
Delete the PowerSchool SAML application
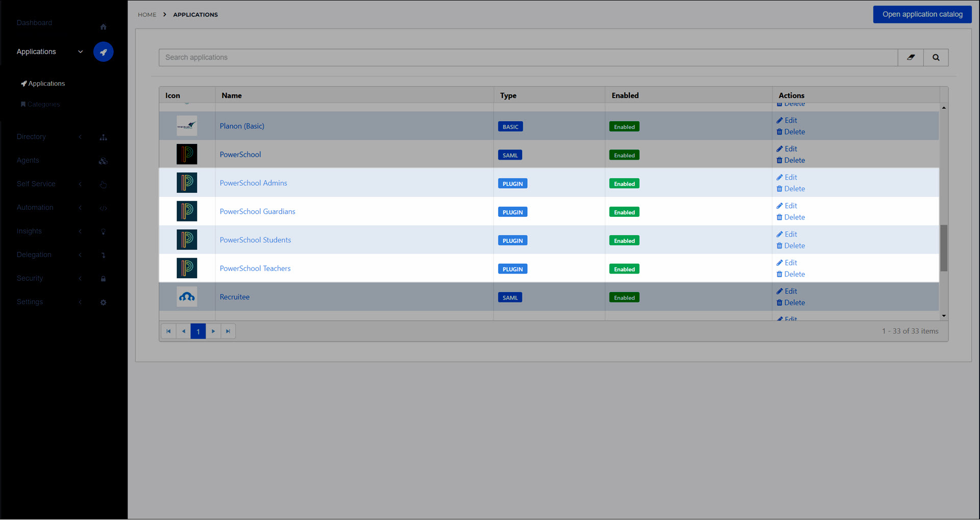[791, 160]
